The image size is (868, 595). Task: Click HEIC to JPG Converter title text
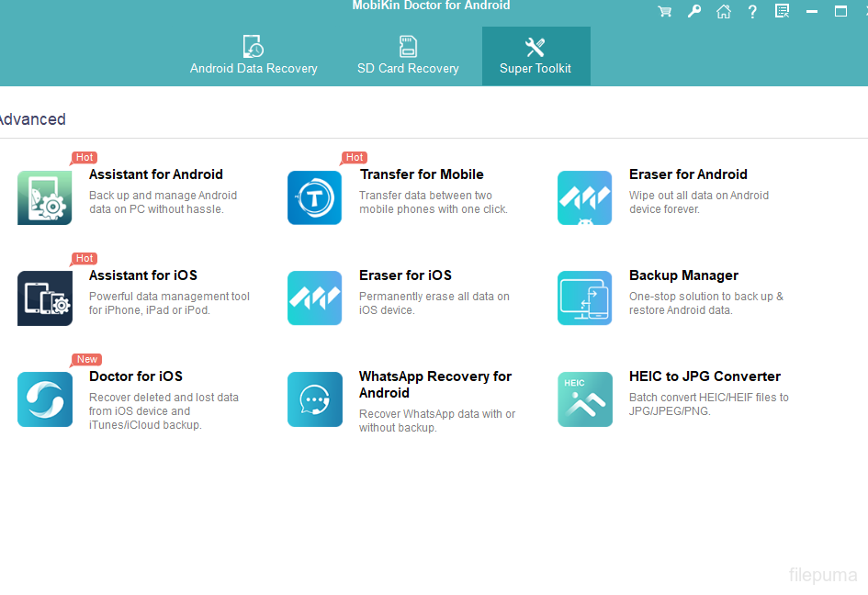[x=705, y=376]
